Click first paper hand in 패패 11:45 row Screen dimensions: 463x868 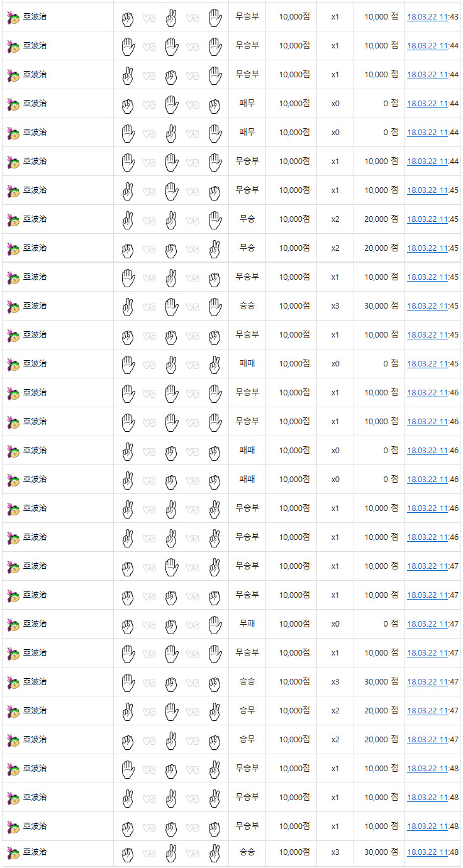tap(128, 365)
